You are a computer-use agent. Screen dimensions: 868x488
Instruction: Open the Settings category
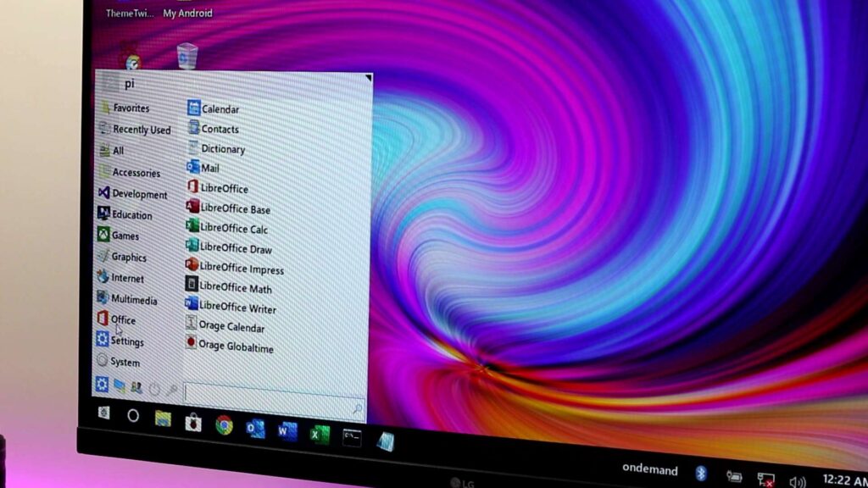tap(120, 341)
